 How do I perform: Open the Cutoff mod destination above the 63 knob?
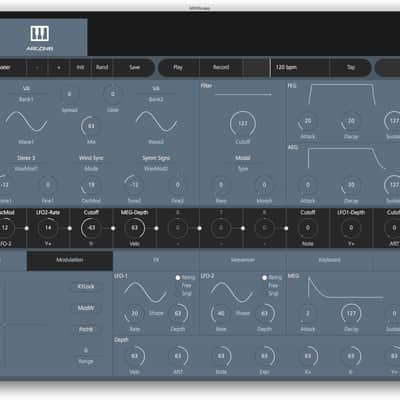tap(91, 212)
